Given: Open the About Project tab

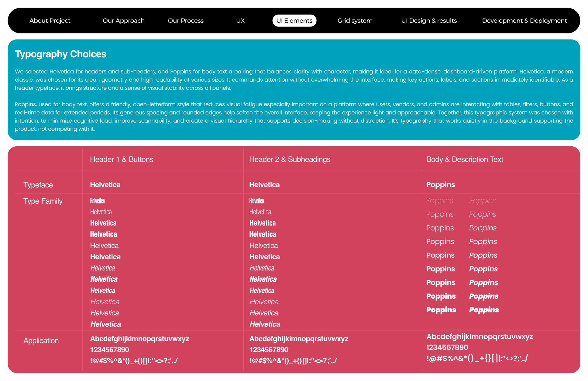Looking at the screenshot, I should 50,21.
